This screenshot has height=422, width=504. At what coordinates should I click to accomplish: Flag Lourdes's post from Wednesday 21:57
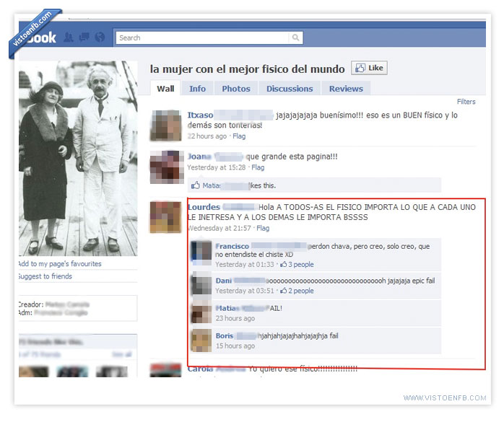click(263, 229)
